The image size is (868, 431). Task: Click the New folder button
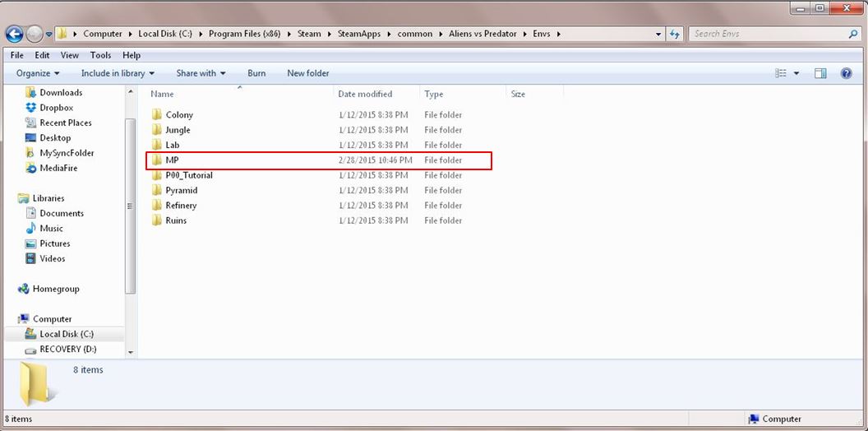[308, 73]
